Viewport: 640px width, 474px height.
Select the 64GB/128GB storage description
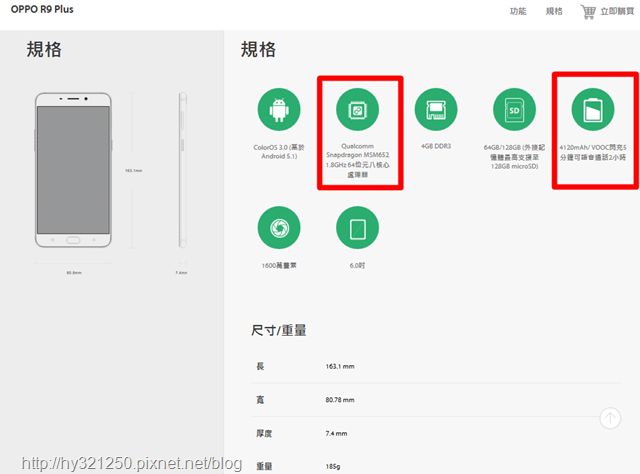pyautogui.click(x=514, y=157)
